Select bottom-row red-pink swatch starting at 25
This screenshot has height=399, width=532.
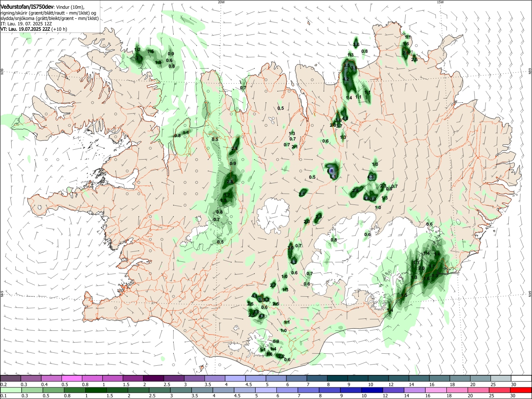click(x=500, y=390)
